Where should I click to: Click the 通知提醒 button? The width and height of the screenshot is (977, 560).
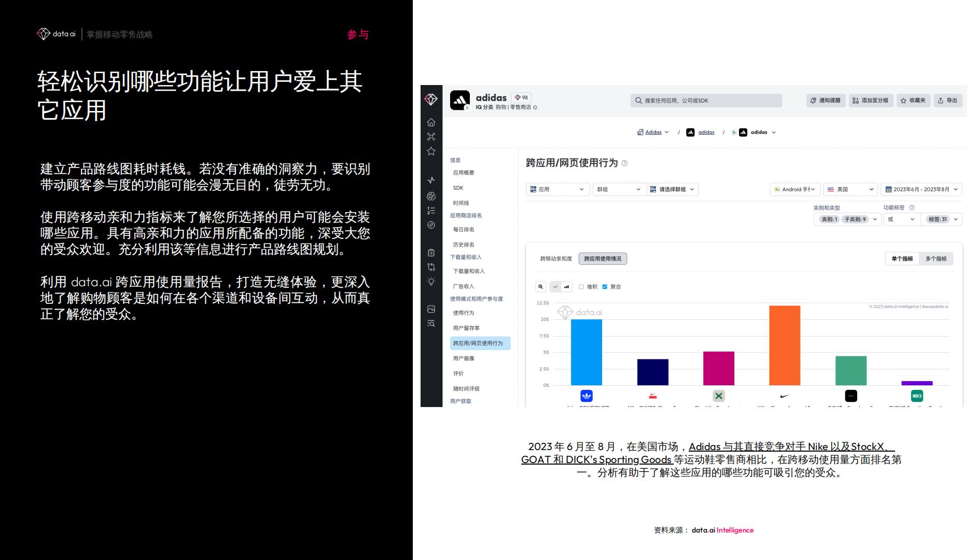click(x=826, y=101)
